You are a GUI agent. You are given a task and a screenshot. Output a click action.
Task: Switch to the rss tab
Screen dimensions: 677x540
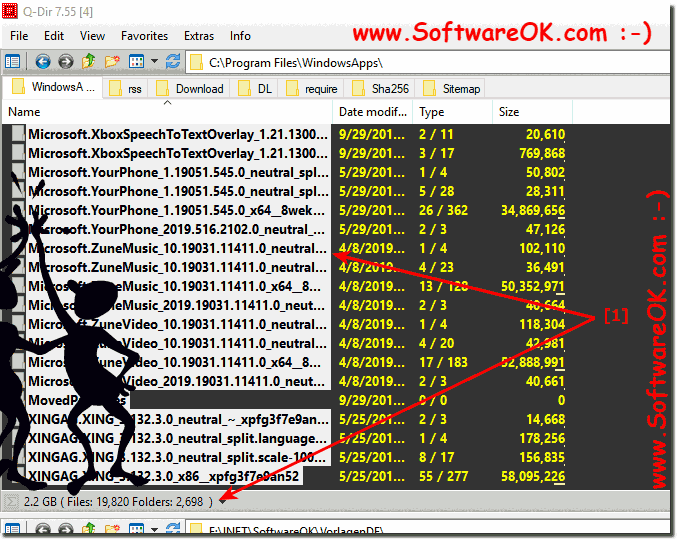click(x=126, y=88)
